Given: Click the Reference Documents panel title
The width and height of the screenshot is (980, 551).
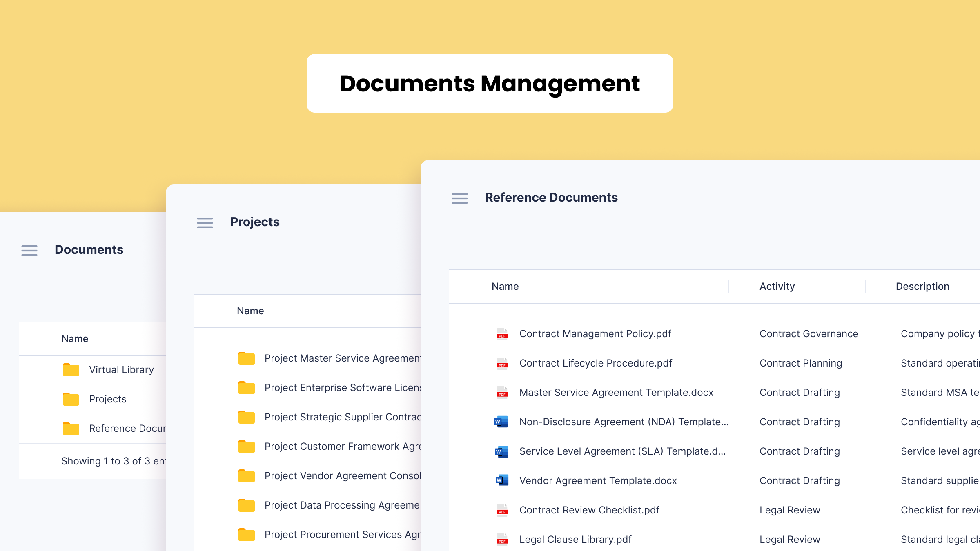Looking at the screenshot, I should click(x=551, y=198).
